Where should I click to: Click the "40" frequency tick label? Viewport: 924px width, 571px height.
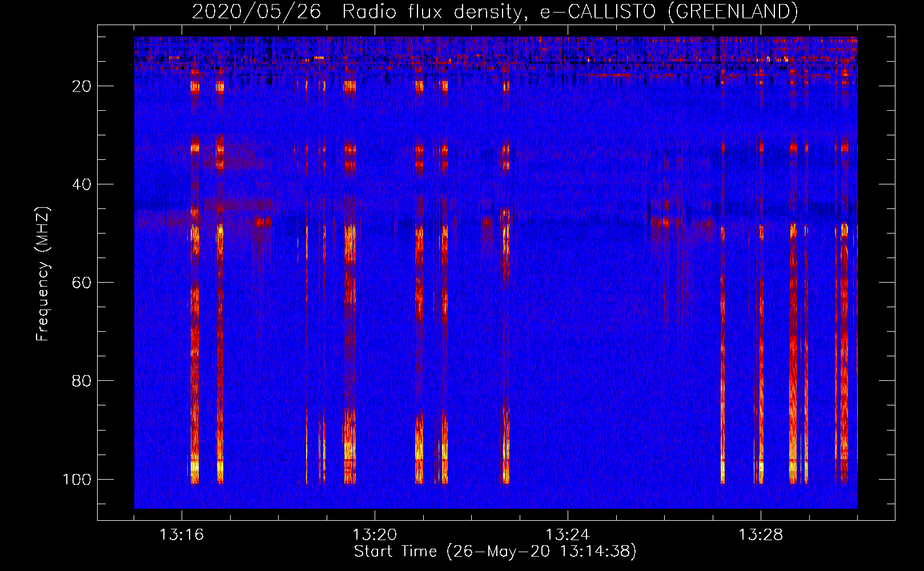(x=82, y=184)
